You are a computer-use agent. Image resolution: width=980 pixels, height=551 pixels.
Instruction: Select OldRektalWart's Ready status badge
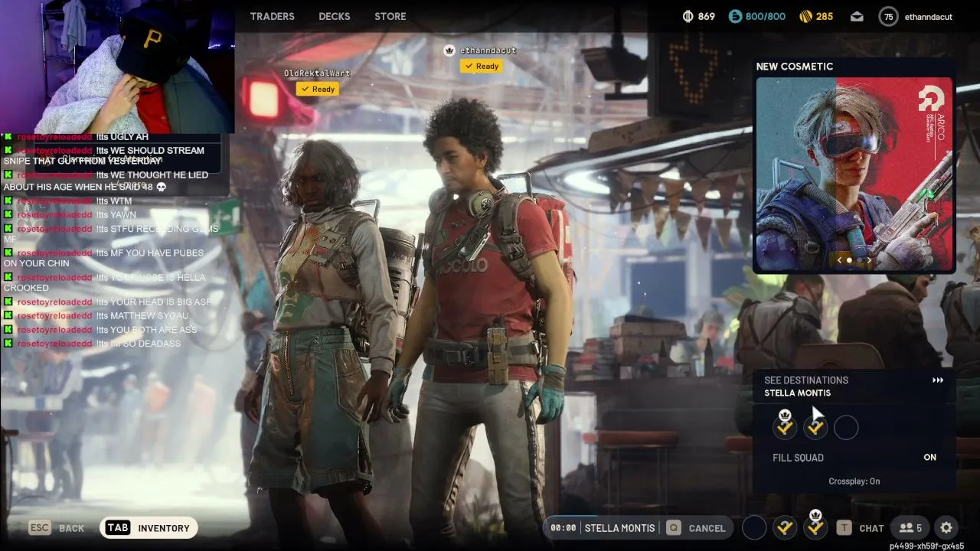click(x=318, y=90)
